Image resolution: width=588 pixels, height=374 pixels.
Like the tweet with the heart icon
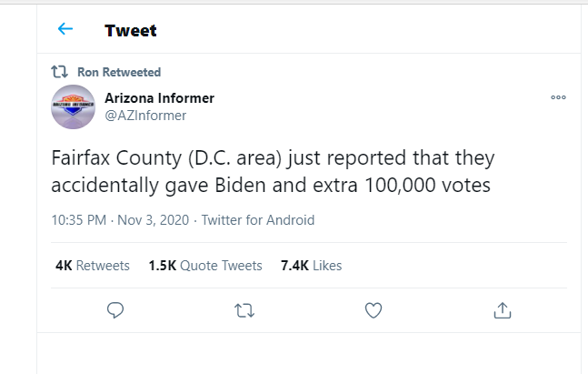click(374, 310)
